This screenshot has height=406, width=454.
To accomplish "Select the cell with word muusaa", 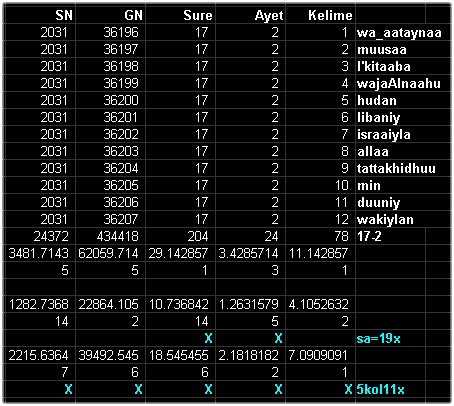I will pyautogui.click(x=403, y=50).
